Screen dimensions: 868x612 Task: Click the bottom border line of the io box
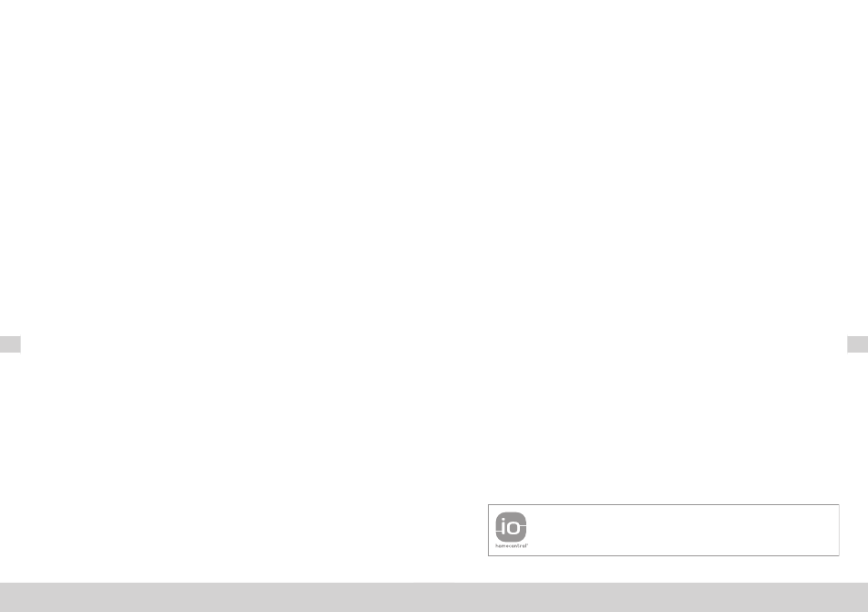663,555
